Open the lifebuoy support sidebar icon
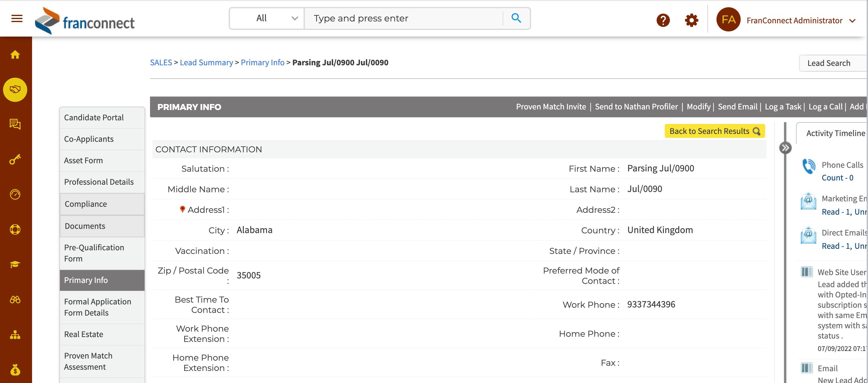The height and width of the screenshot is (383, 868). click(x=15, y=229)
